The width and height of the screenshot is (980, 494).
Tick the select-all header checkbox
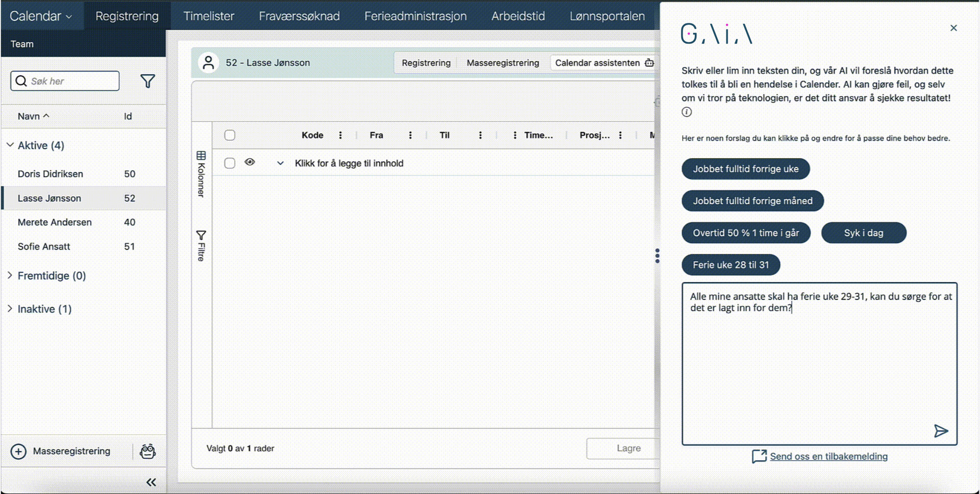pyautogui.click(x=230, y=135)
